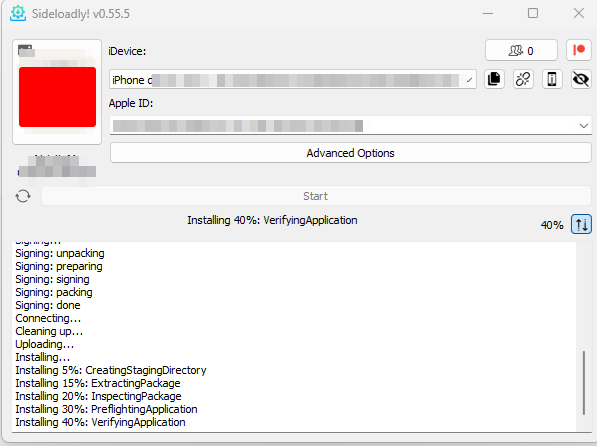This screenshot has height=446, width=597.
Task: Open the Advanced Options panel
Action: point(350,153)
